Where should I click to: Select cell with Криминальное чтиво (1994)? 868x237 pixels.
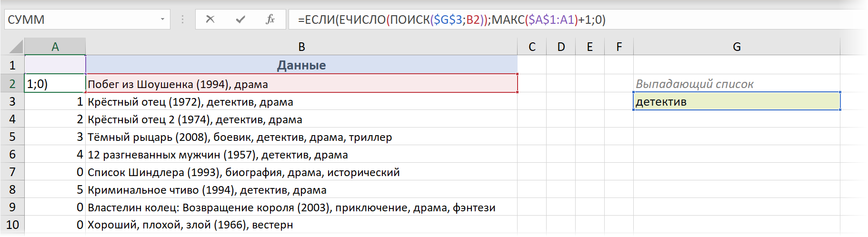[301, 190]
